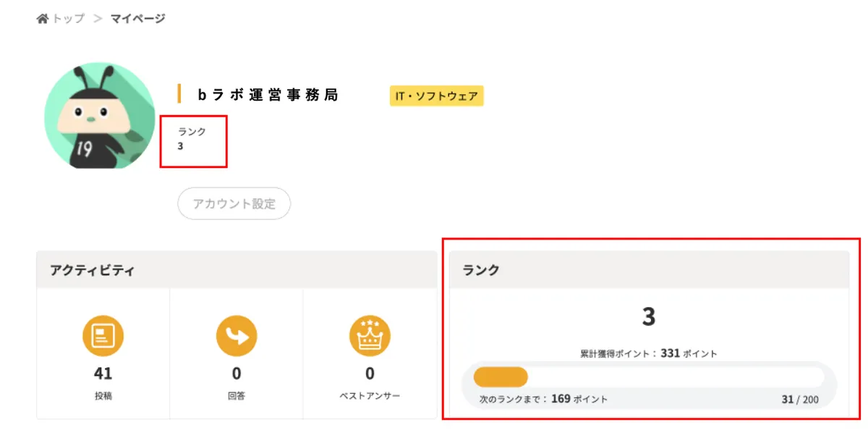Select the マイページ breadcrumb item
This screenshot has width=868, height=430.
[137, 18]
